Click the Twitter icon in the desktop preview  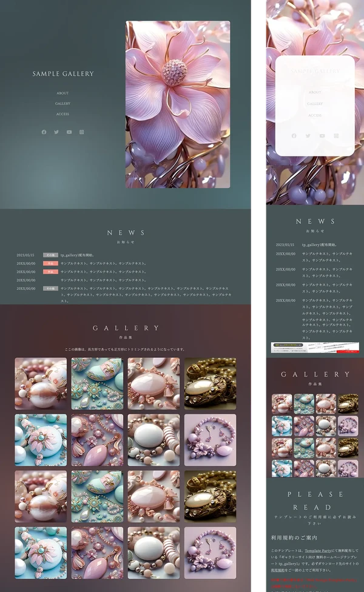[56, 132]
